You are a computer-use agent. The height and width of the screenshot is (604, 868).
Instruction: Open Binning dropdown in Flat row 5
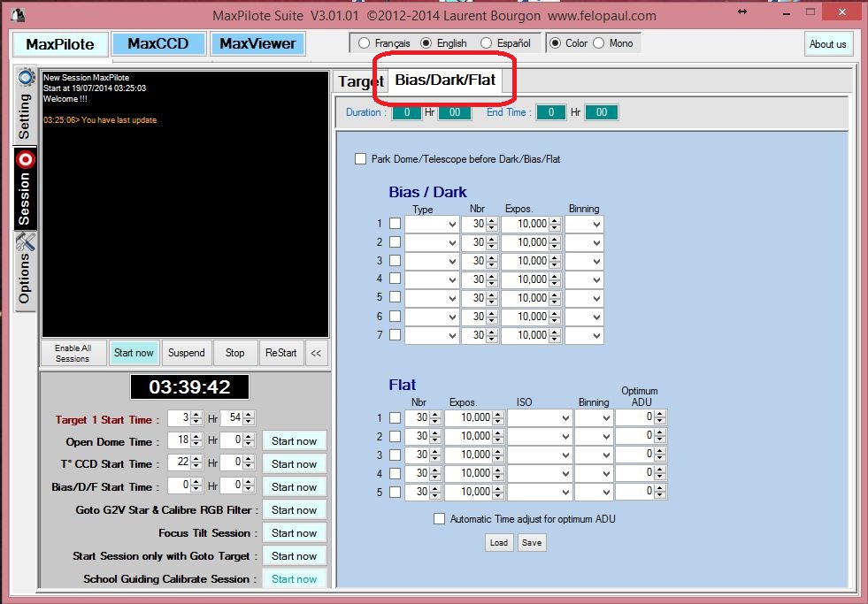pyautogui.click(x=594, y=492)
